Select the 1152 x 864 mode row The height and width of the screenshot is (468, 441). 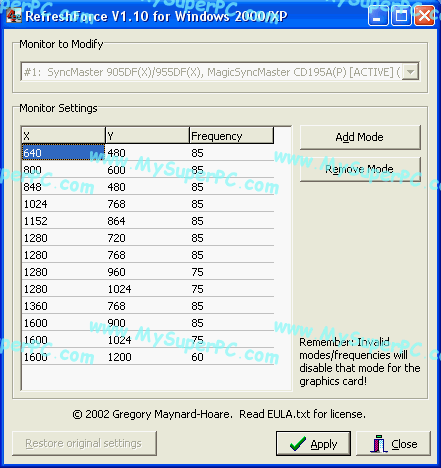pos(148,221)
